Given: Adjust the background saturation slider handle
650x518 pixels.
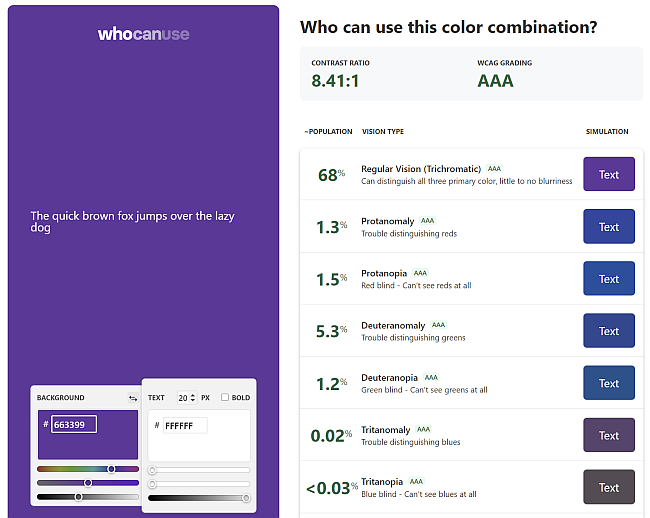Looking at the screenshot, I should (x=88, y=483).
